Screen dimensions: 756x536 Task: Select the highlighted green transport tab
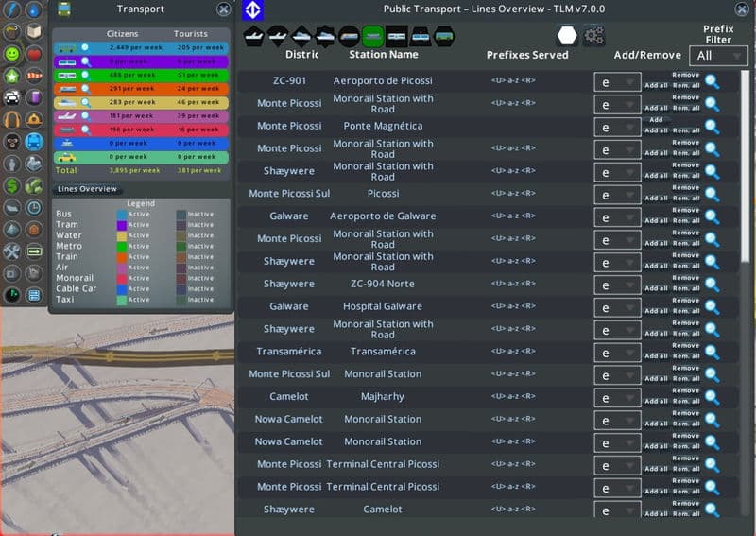[x=372, y=37]
